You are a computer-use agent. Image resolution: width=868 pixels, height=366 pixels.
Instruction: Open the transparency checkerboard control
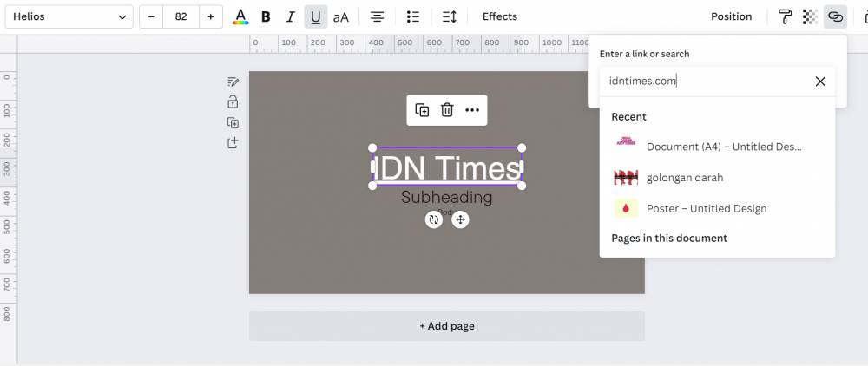(810, 16)
